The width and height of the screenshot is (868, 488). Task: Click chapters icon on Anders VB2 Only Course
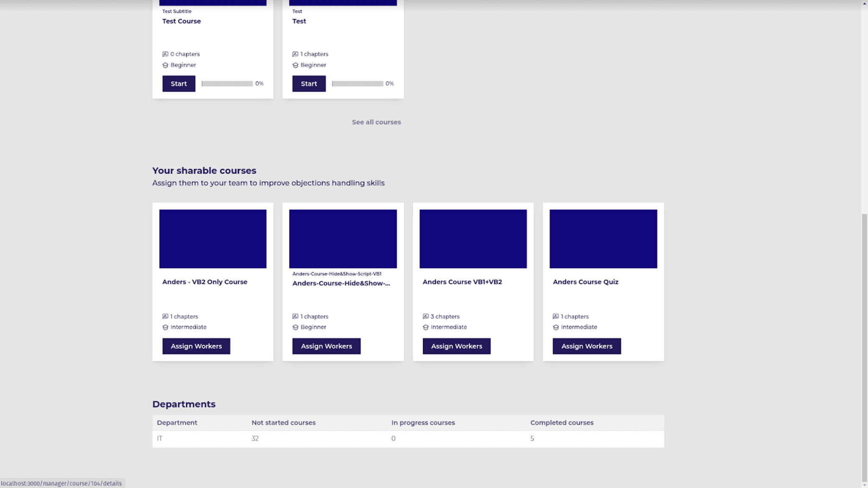[x=165, y=316]
